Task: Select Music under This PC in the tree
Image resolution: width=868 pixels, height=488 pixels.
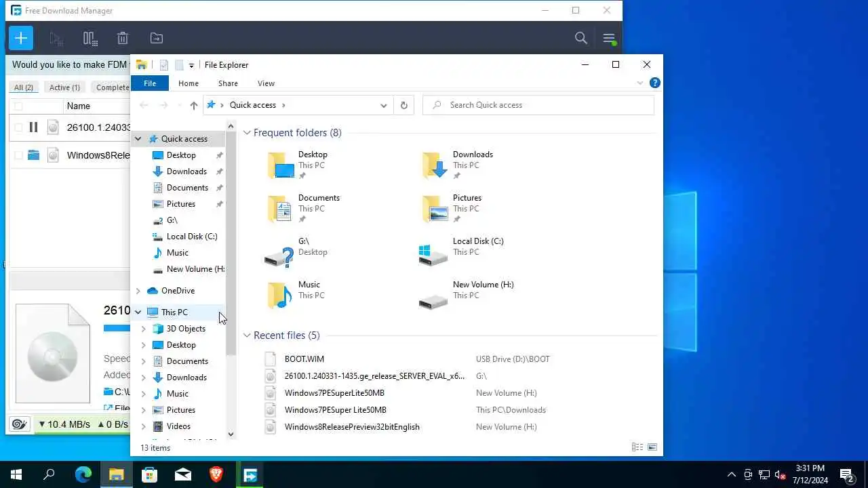Action: (x=178, y=394)
